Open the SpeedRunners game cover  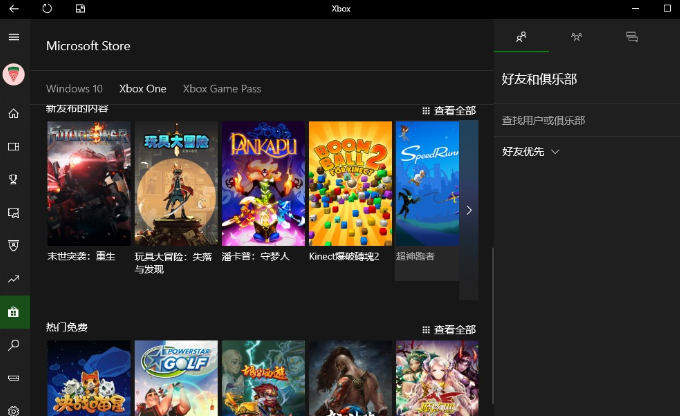tap(427, 183)
